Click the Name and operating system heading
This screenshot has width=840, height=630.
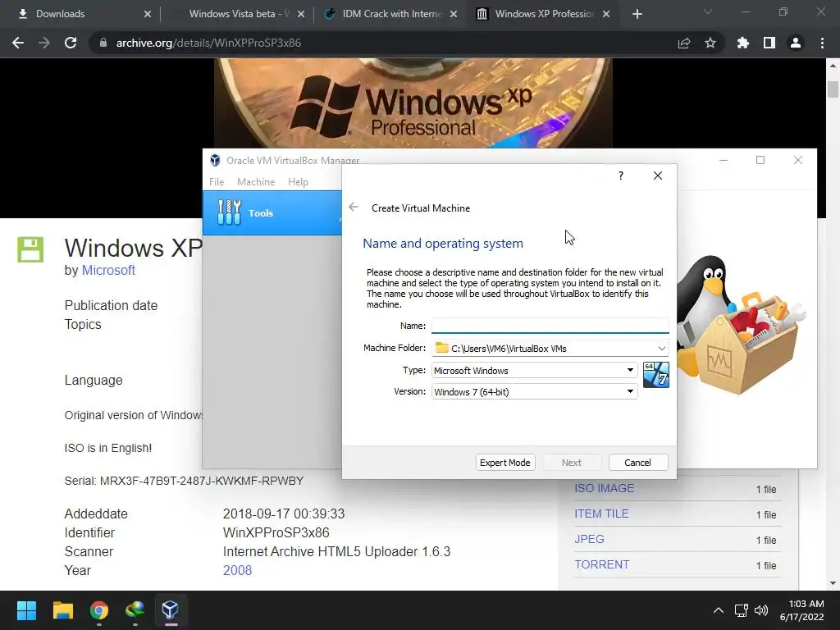point(442,243)
